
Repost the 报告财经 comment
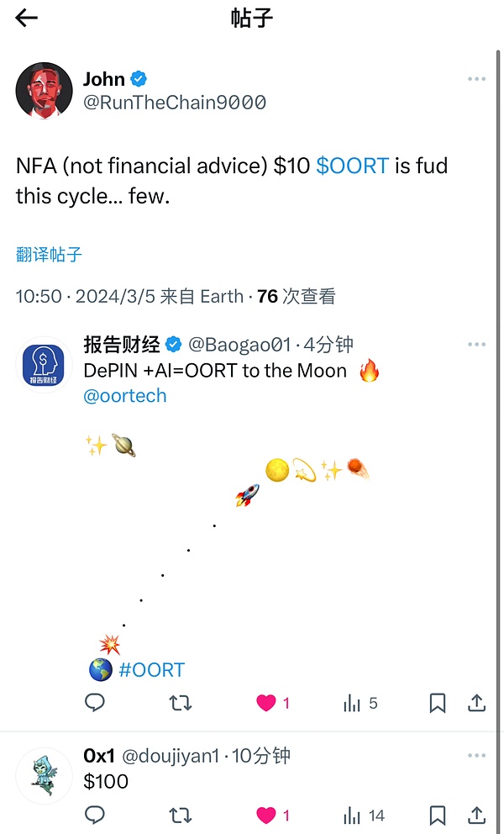[x=181, y=703]
